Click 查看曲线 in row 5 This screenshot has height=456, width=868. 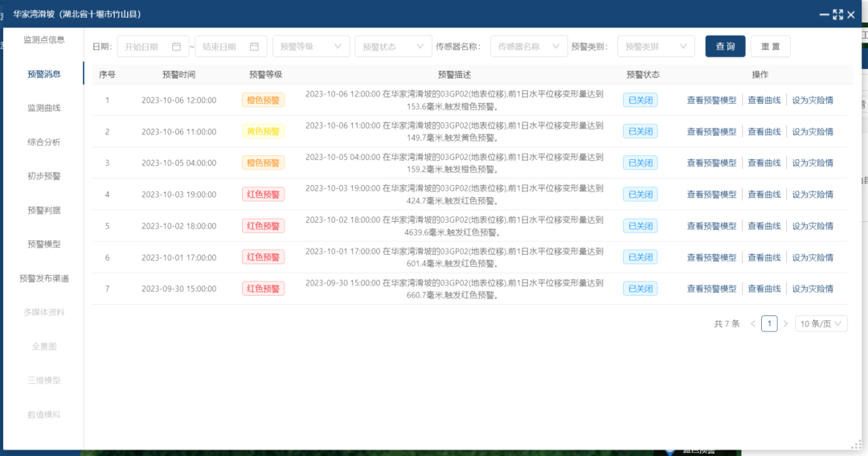click(764, 226)
